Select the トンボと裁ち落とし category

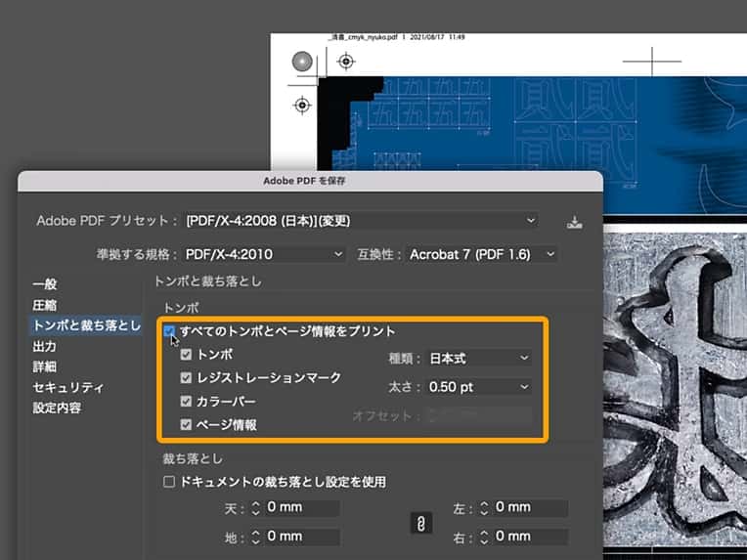click(86, 325)
